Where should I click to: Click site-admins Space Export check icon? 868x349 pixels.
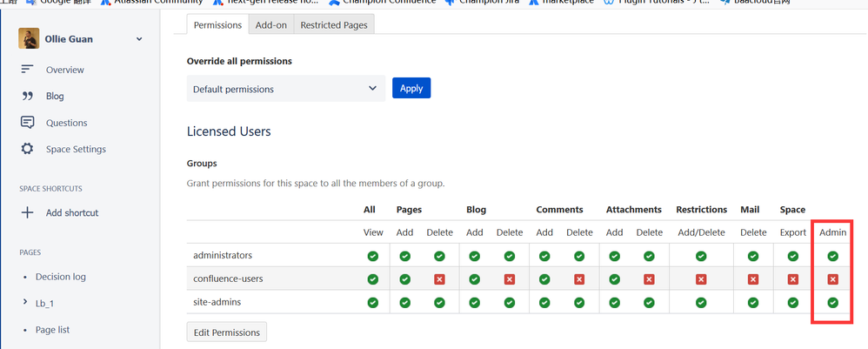792,303
